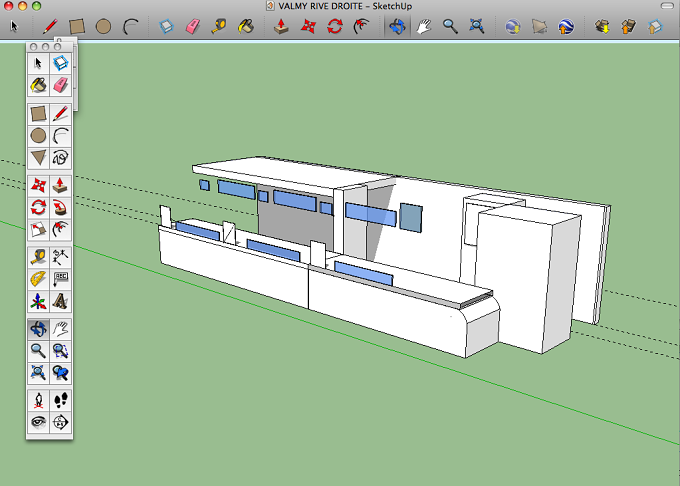Choose the Freehand scribble tool

(60, 157)
